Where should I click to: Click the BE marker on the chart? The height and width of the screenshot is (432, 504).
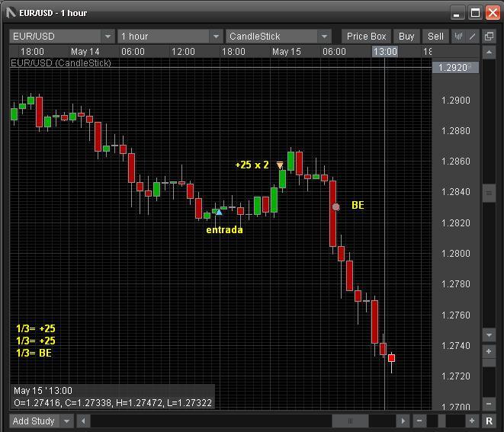pos(335,206)
